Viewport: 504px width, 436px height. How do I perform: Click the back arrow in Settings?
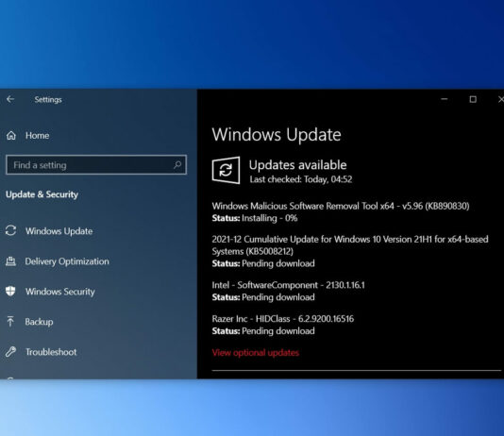[10, 99]
